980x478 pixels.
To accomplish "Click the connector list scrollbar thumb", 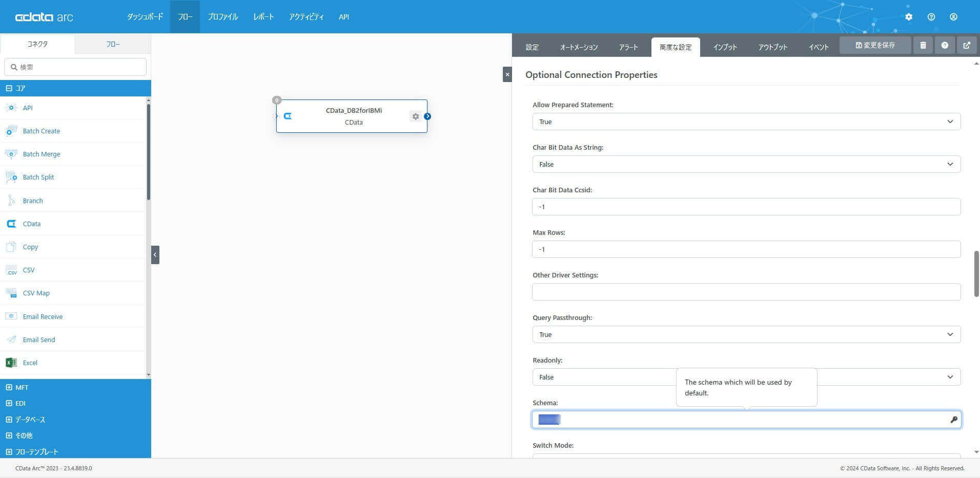I will [x=149, y=152].
